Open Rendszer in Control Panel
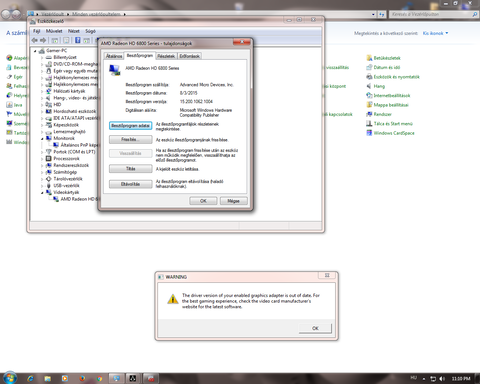The width and height of the screenshot is (480, 384). [379, 114]
